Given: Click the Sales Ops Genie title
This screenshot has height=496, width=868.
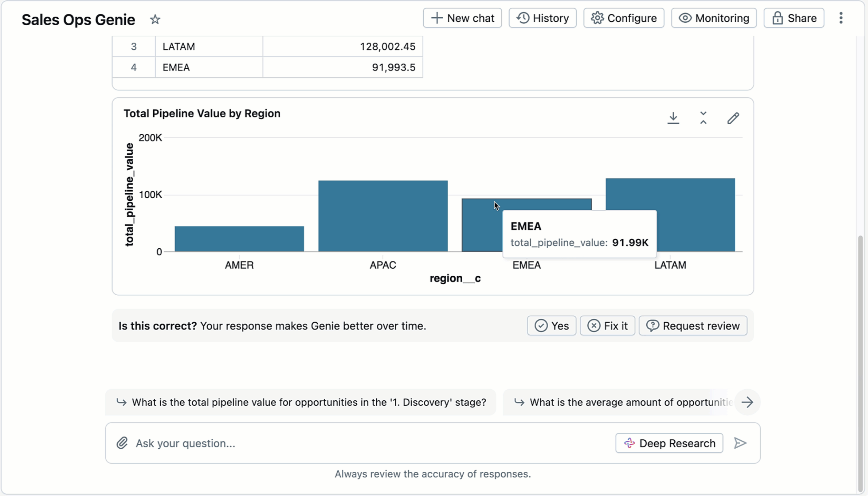Looking at the screenshot, I should coord(78,20).
